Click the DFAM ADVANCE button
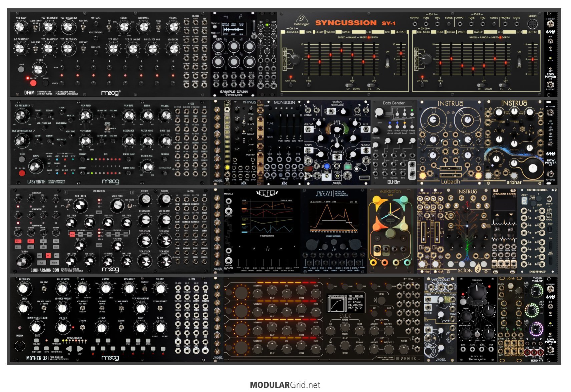Screen dimensions: 571x392 point(46,83)
